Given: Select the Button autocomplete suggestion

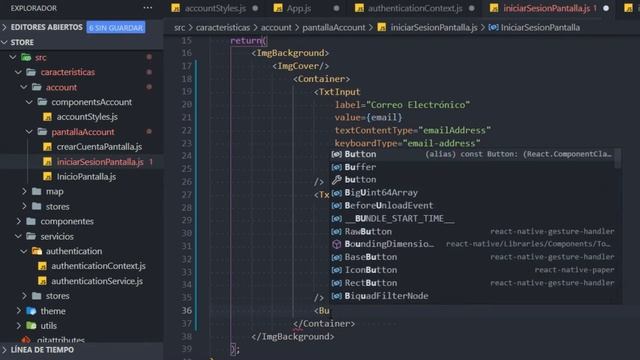Looking at the screenshot, I should (473, 154).
